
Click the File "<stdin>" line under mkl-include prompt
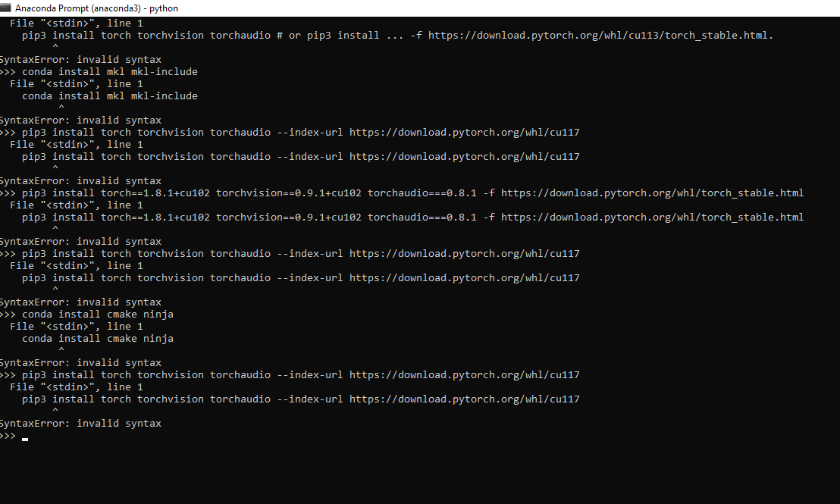[76, 84]
